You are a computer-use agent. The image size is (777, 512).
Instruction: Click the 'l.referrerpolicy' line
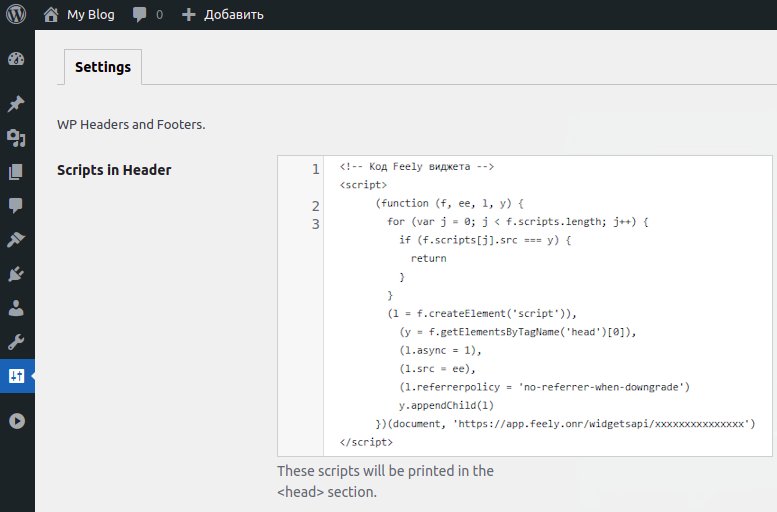[x=545, y=387]
